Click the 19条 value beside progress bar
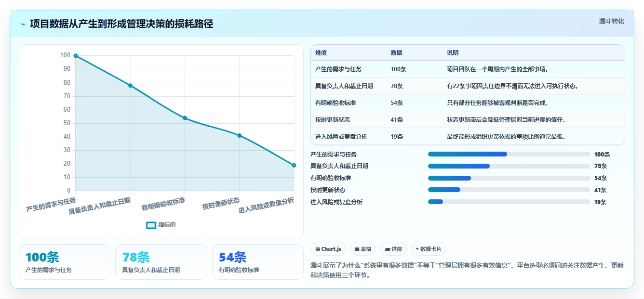 tap(601, 202)
